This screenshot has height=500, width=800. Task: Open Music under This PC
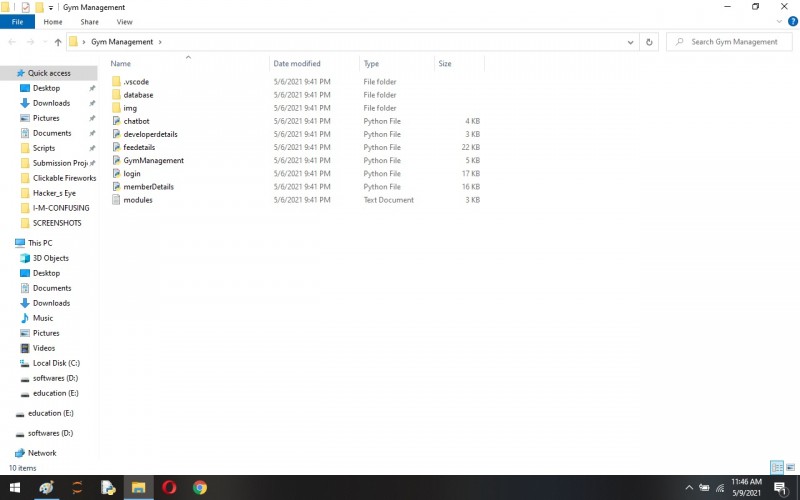coord(43,318)
